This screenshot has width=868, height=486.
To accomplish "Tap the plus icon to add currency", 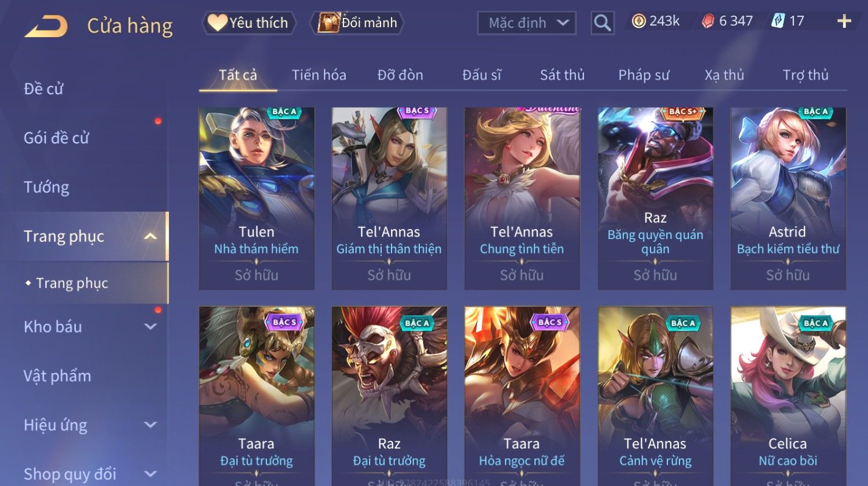I will tap(844, 21).
